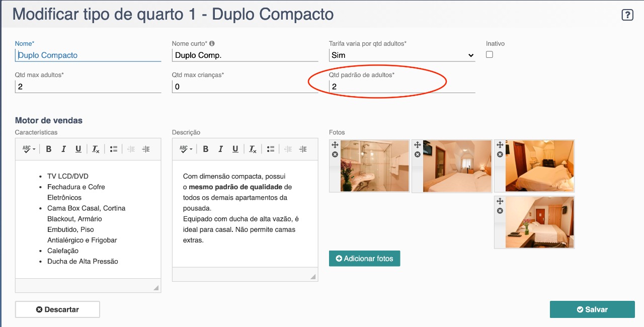Focus the Qtd padrão de adultos field
This screenshot has height=327, width=644.
click(x=401, y=87)
